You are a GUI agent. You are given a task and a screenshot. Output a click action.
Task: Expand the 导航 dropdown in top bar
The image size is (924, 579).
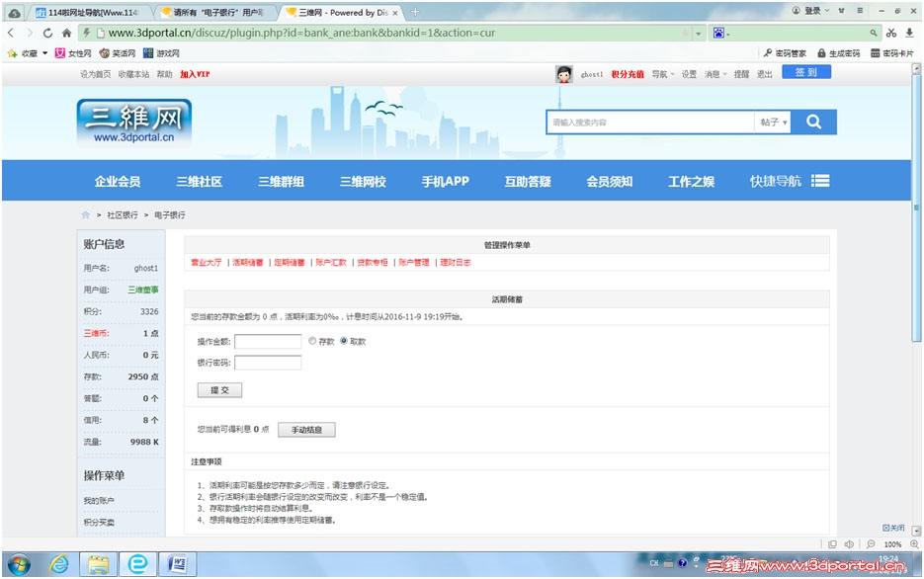coord(663,74)
